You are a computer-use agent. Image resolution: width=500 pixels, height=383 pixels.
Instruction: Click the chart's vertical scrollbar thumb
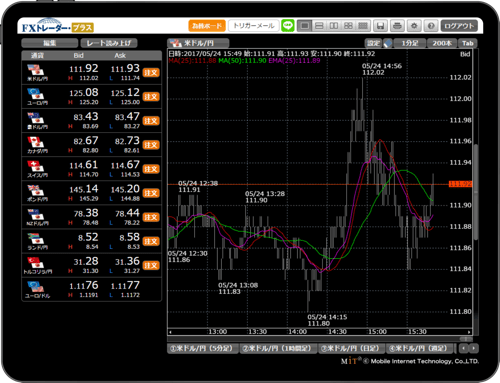pyautogui.click(x=476, y=192)
